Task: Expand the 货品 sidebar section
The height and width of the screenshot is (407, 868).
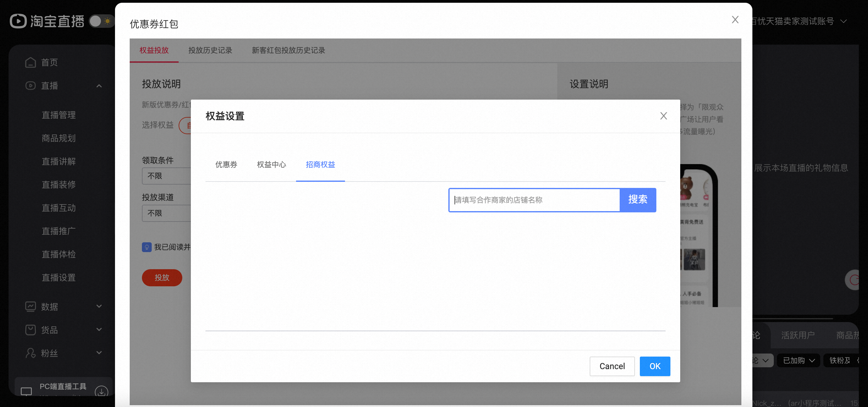Action: [99, 330]
